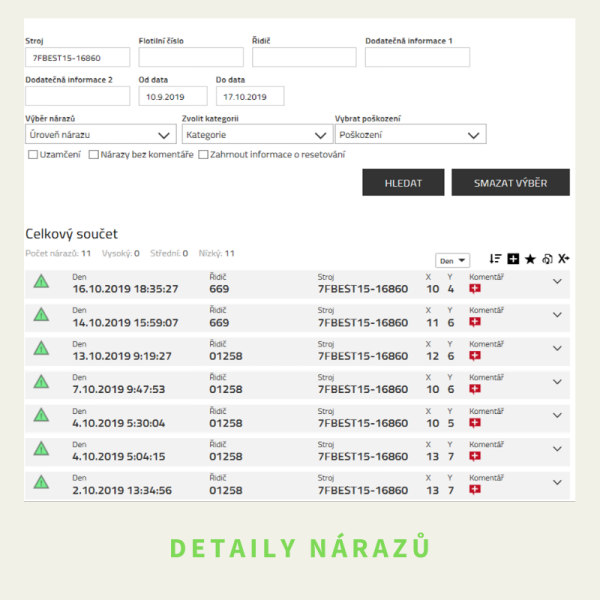This screenshot has width=600, height=600.
Task: Click the star favorites icon
Action: [x=530, y=259]
